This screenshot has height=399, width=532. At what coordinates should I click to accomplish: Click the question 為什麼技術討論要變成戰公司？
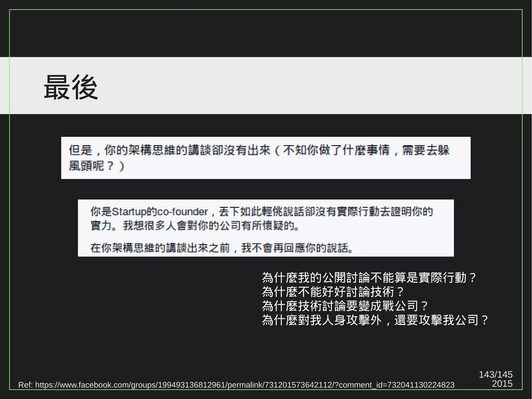coord(345,306)
